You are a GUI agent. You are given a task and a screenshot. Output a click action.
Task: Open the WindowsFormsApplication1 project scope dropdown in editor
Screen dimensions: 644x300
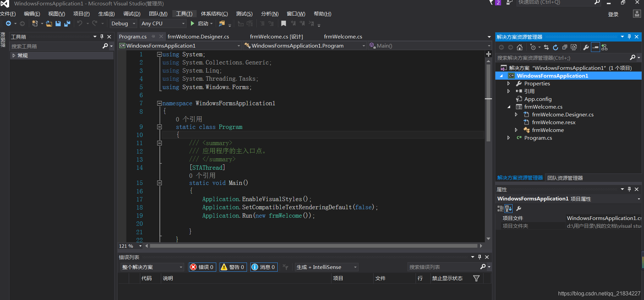180,46
